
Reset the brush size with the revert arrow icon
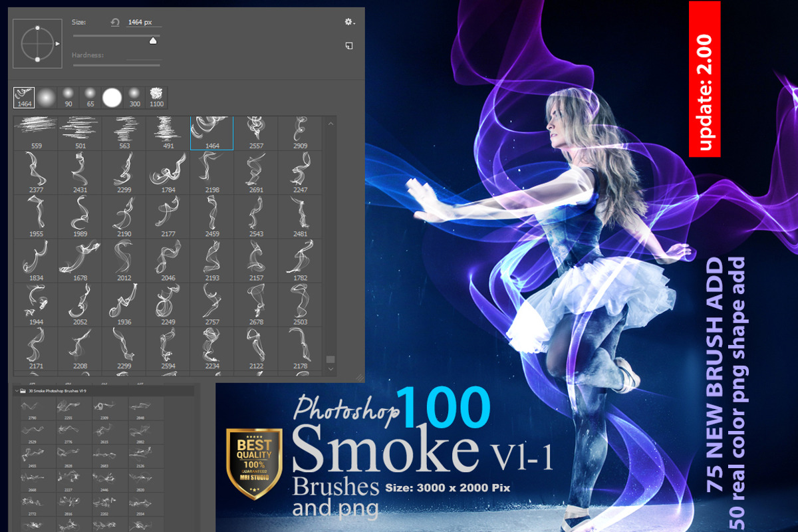coord(115,23)
